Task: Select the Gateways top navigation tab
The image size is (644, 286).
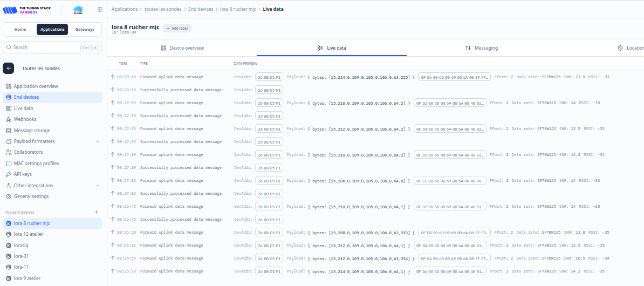Action: coord(85,30)
